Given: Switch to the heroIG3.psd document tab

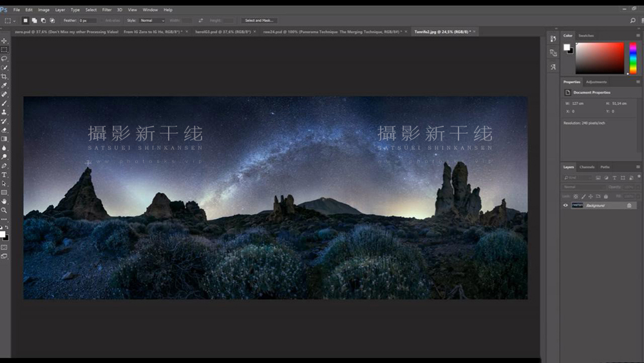Looking at the screenshot, I should [223, 32].
